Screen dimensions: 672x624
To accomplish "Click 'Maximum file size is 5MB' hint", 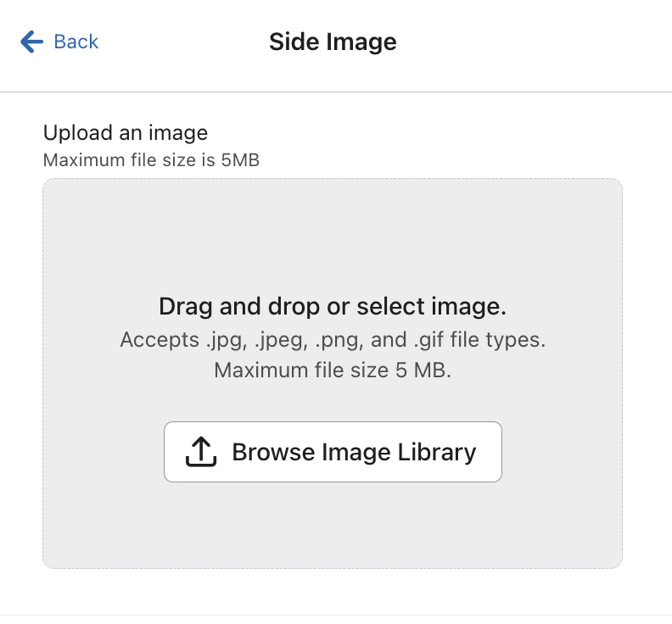I will point(151,159).
